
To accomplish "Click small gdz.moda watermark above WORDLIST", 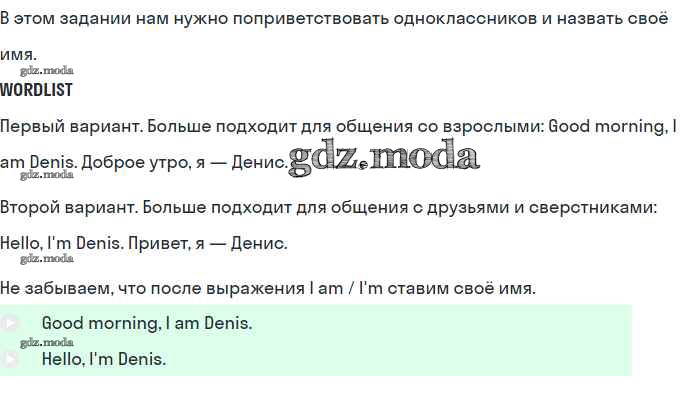I will pos(46,71).
